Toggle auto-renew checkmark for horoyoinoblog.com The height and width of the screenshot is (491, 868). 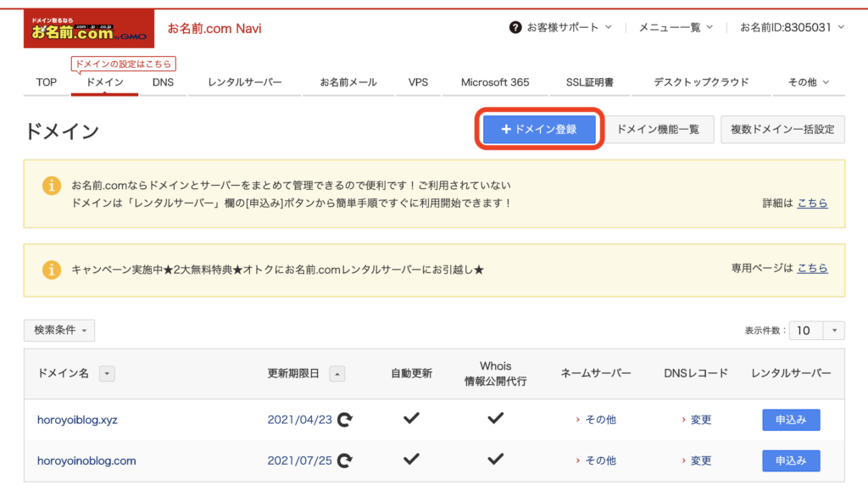pyautogui.click(x=411, y=460)
